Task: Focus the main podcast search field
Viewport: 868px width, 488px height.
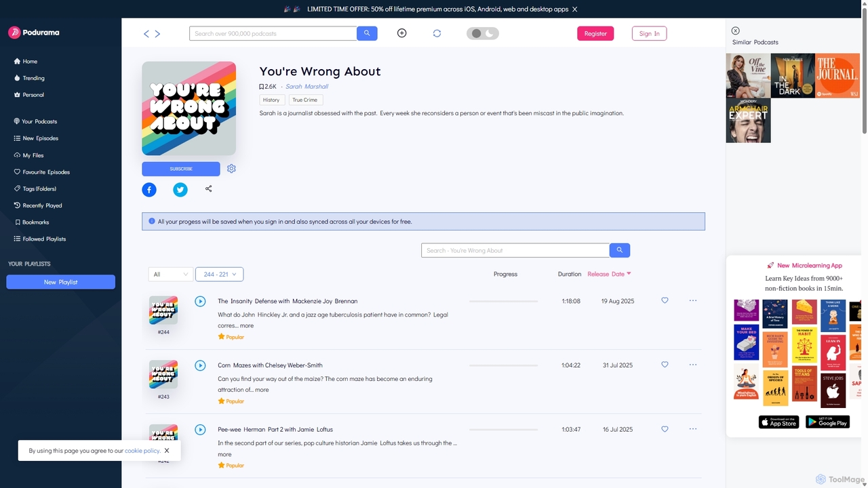Action: pyautogui.click(x=273, y=33)
